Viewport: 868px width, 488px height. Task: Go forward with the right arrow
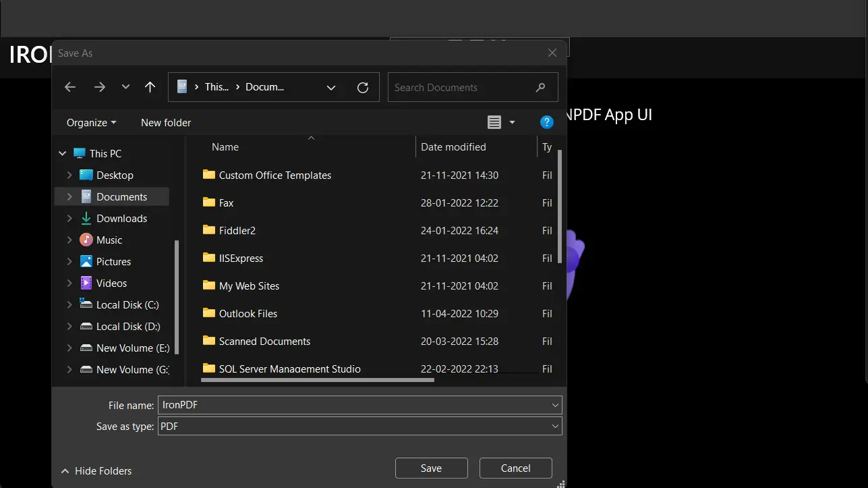coord(100,87)
